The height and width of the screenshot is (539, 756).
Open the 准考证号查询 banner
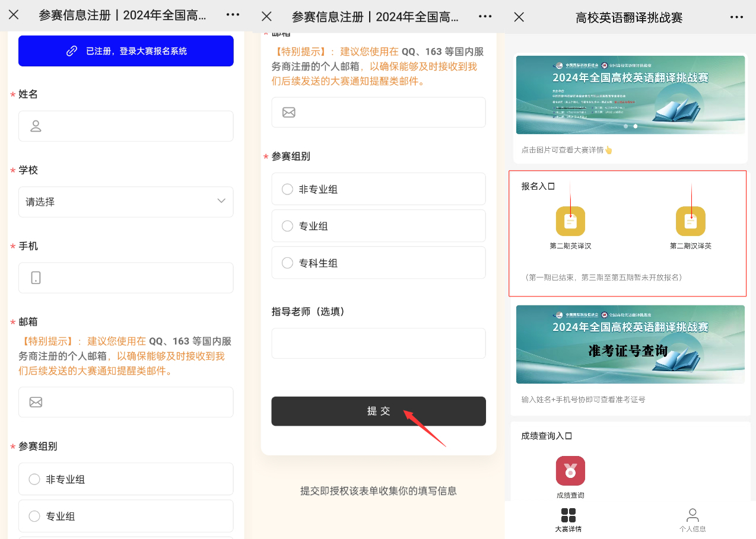point(630,345)
